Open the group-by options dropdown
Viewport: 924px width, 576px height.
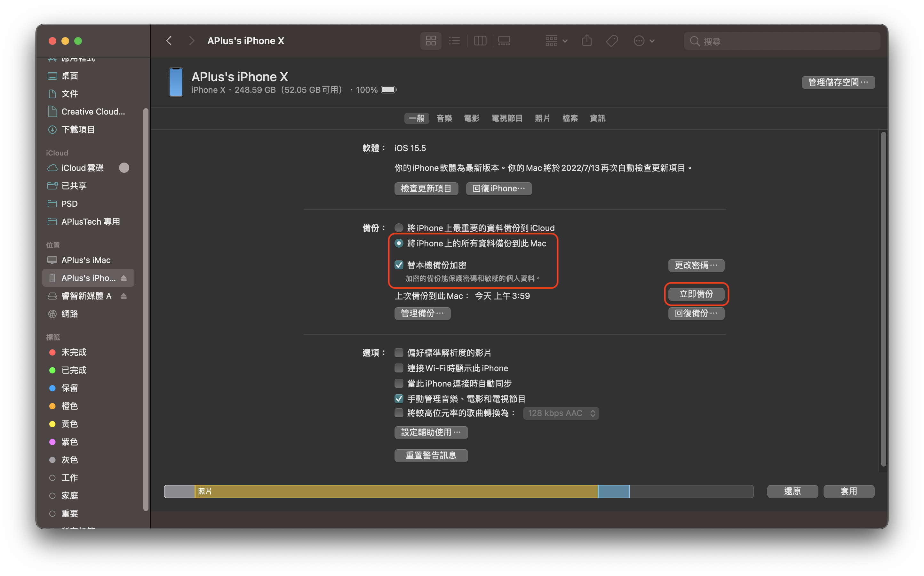click(556, 41)
